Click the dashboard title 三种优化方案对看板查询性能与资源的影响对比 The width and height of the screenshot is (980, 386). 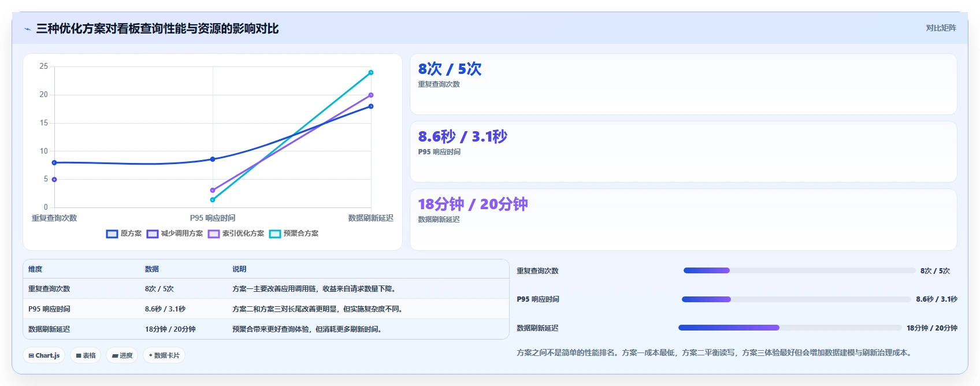(x=157, y=28)
